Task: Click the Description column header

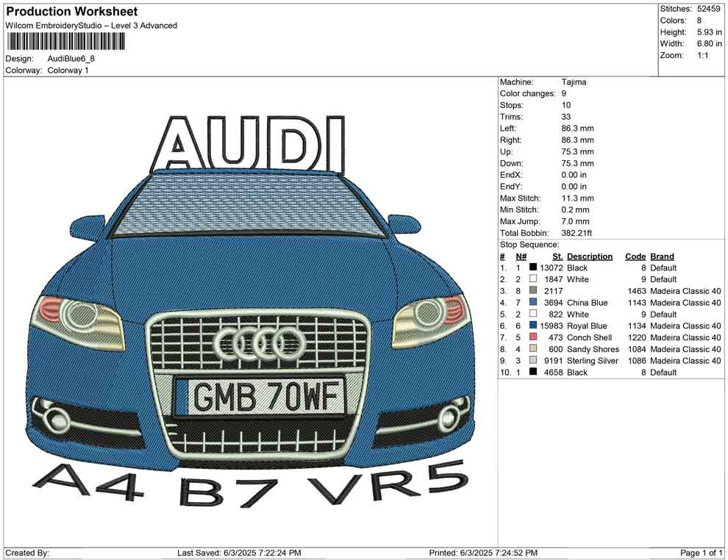Action: tap(590, 256)
